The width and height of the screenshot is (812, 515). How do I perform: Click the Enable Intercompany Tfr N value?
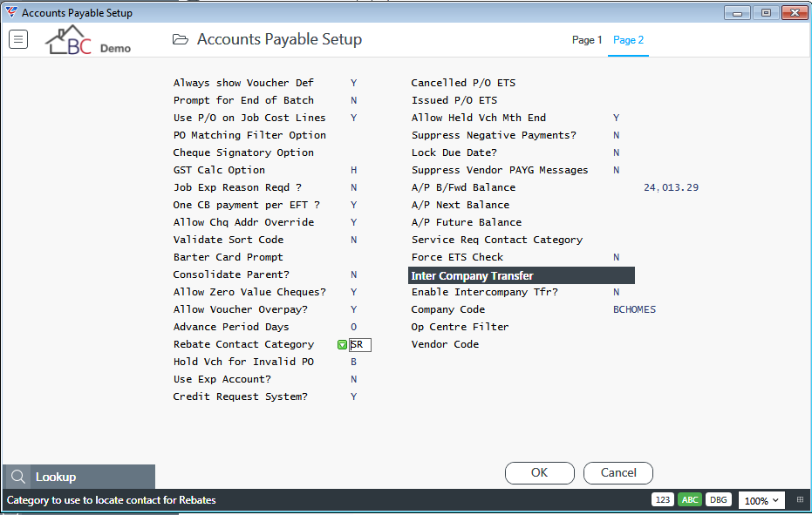pyautogui.click(x=617, y=292)
